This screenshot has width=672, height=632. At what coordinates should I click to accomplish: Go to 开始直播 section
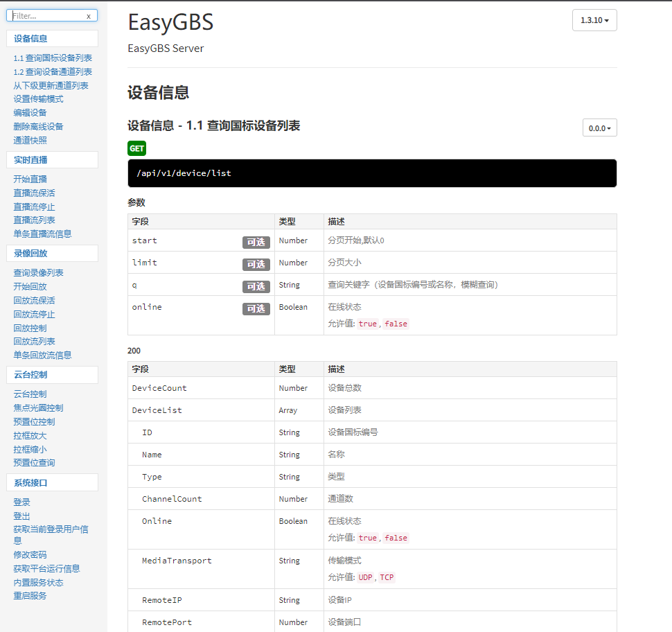(30, 179)
